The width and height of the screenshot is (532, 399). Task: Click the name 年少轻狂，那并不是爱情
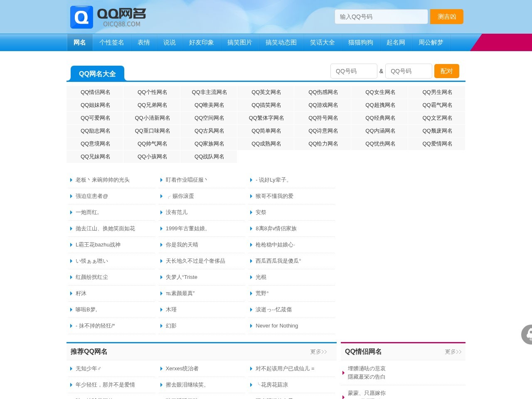(105, 385)
